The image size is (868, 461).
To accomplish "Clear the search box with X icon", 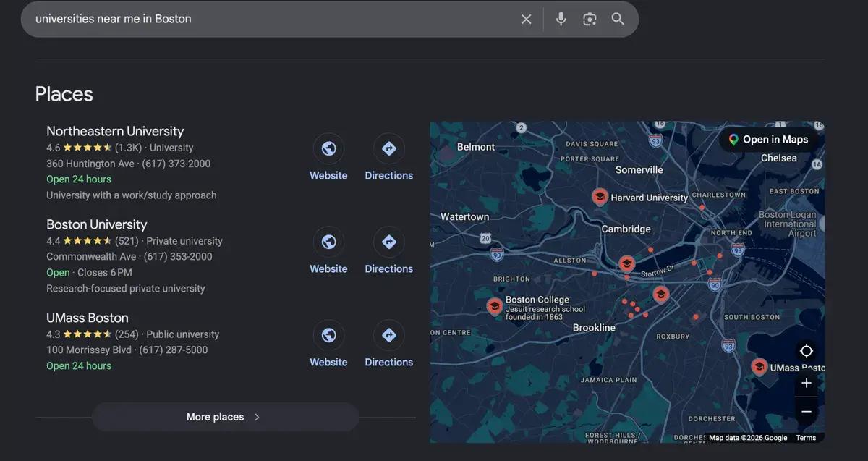I will (x=526, y=19).
